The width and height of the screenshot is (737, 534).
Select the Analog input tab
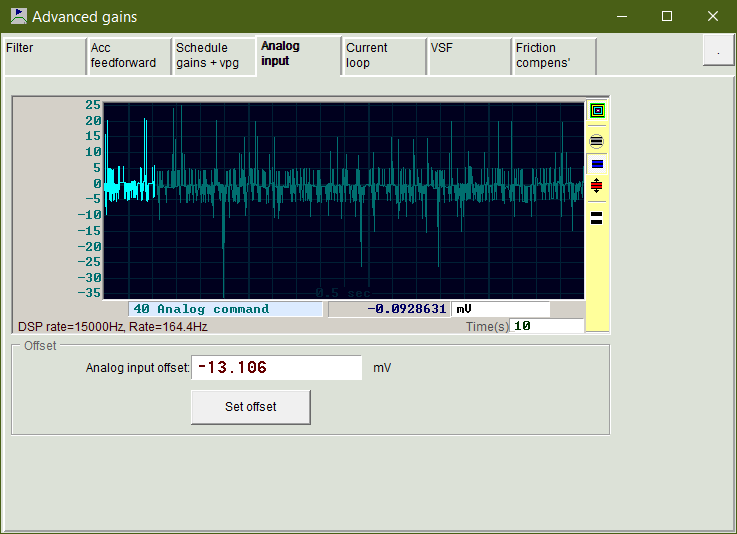click(298, 54)
